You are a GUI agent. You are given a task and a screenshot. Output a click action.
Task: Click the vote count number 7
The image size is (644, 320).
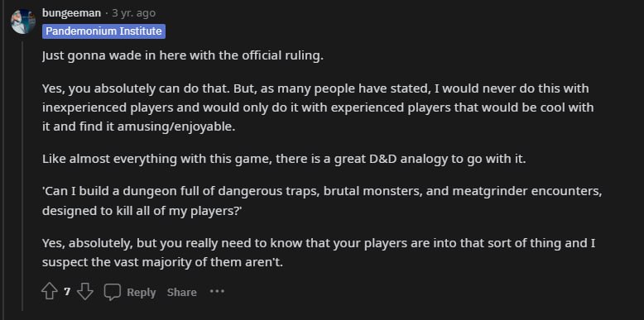[x=67, y=292]
